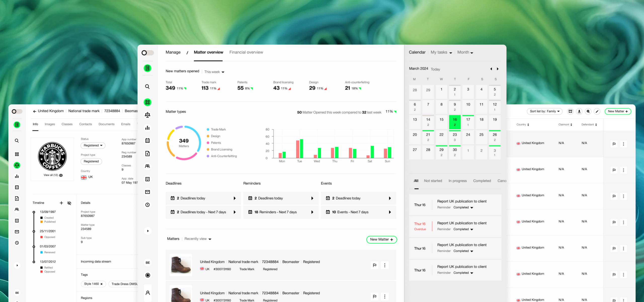The height and width of the screenshot is (302, 644).
Task: Hide timeline with the crossed eye icon
Action: (x=69, y=203)
